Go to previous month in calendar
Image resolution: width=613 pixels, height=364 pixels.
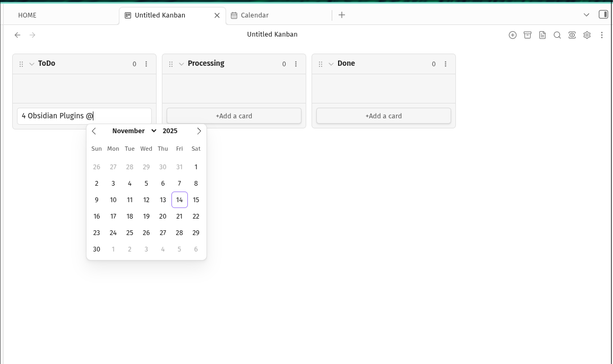(x=94, y=131)
